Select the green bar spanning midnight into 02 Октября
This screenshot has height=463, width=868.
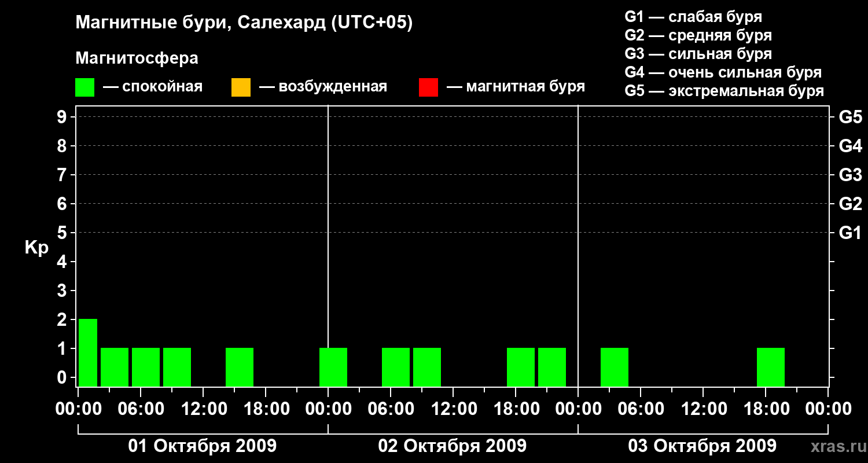[x=333, y=367]
